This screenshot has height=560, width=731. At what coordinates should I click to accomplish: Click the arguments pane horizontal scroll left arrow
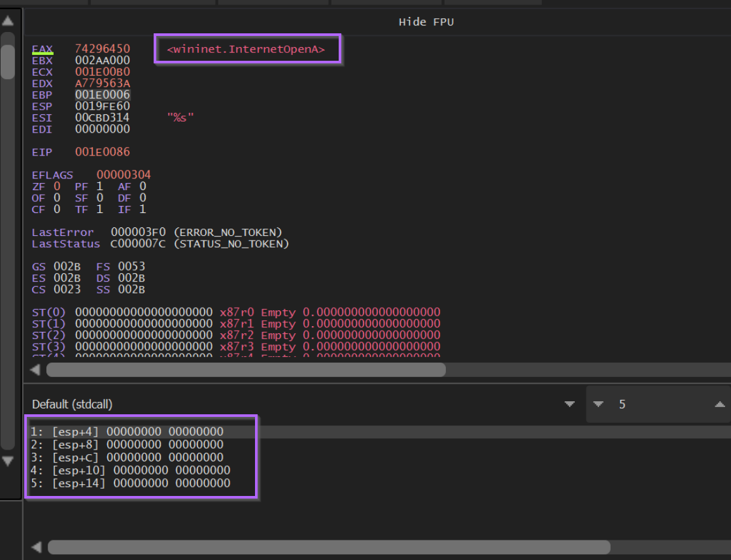tap(37, 547)
